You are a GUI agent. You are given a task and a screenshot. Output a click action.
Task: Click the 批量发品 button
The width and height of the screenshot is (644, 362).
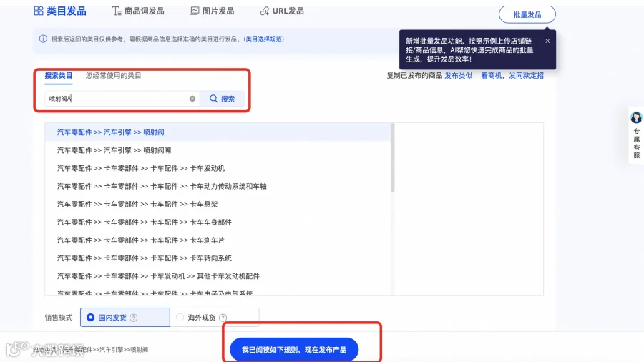point(527,15)
